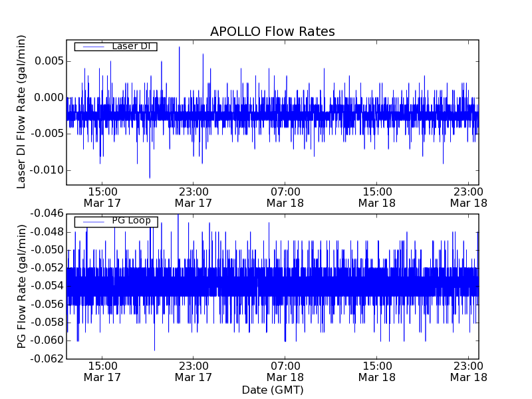
Task: Select 15:00 Mar 17 tick under Laser DI plot
Action: [x=102, y=197]
